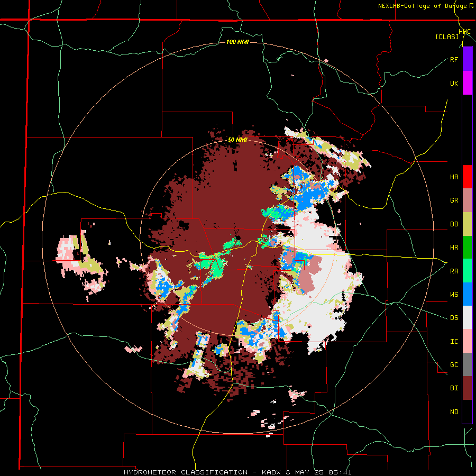476x476 pixels.
Task: Click the "RF" legend label
Action: click(x=454, y=59)
